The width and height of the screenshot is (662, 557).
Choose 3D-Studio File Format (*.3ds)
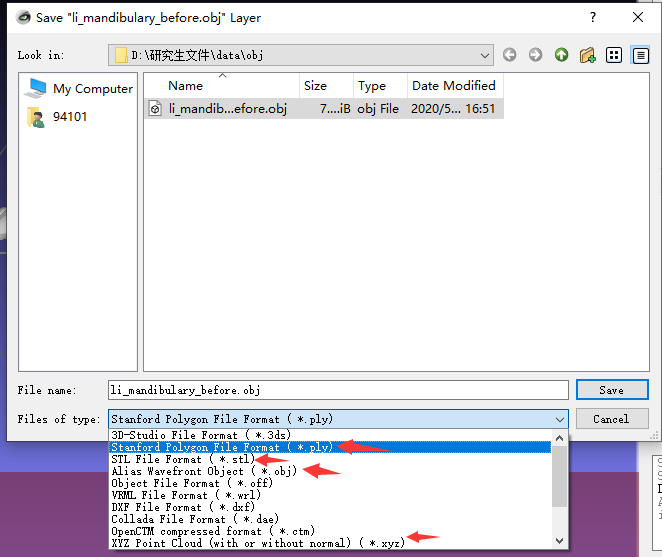(330, 435)
